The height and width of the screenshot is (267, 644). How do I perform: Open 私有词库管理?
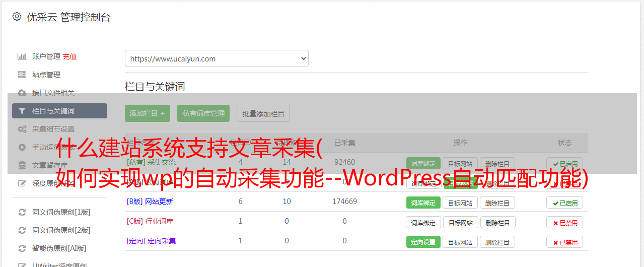[x=203, y=113]
